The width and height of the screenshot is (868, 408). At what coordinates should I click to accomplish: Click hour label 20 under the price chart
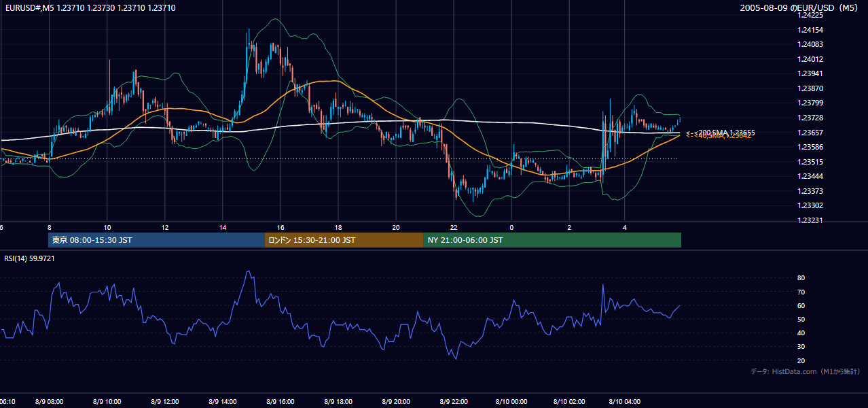tap(396, 228)
